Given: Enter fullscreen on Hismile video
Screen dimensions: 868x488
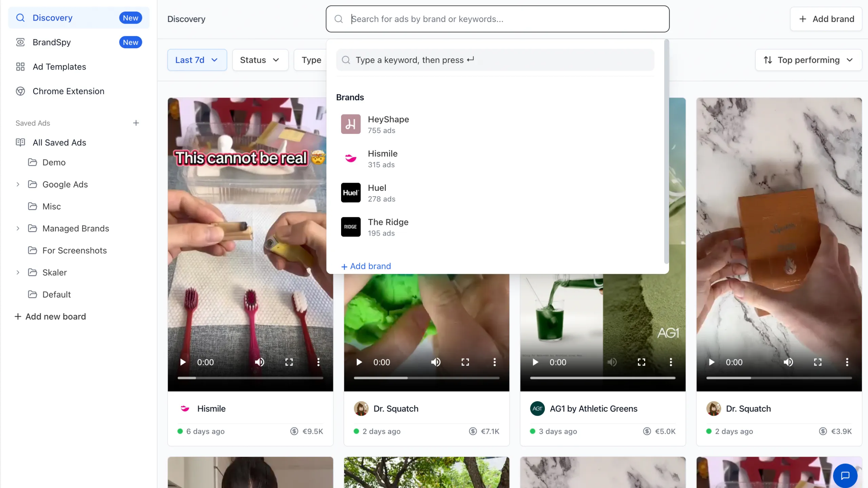Looking at the screenshot, I should coord(289,362).
